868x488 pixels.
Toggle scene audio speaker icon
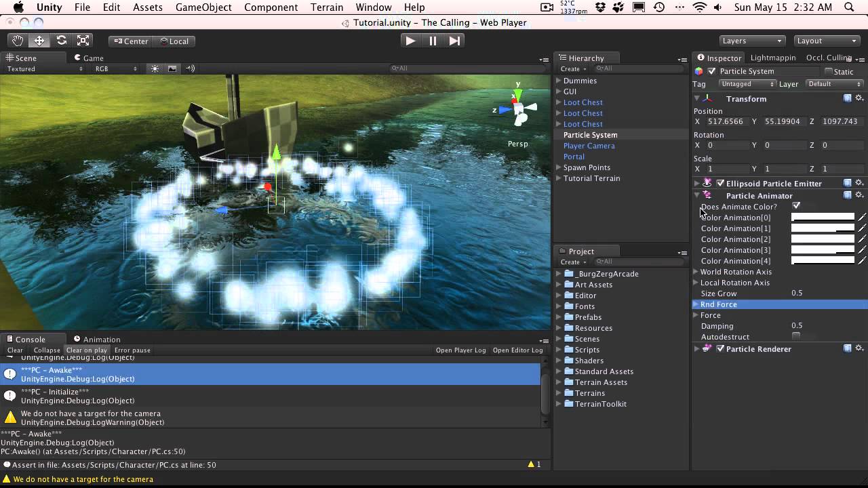(190, 68)
